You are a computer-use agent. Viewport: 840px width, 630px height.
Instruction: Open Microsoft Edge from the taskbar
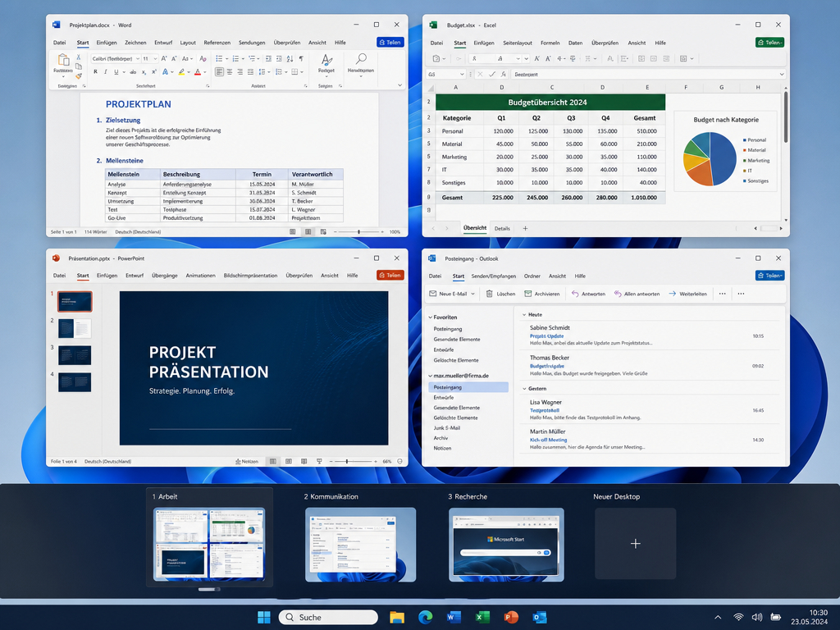coord(426,617)
